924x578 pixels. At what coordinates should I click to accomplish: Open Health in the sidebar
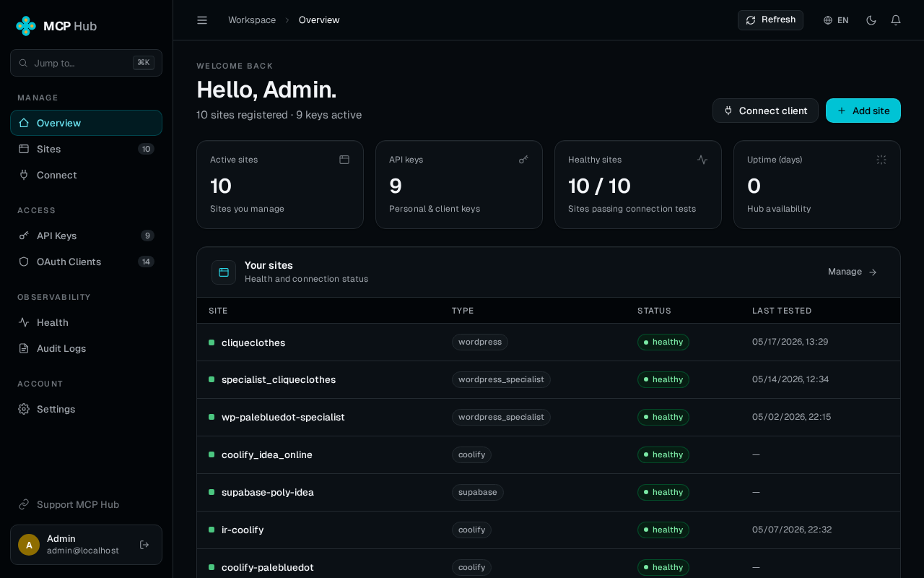86,322
